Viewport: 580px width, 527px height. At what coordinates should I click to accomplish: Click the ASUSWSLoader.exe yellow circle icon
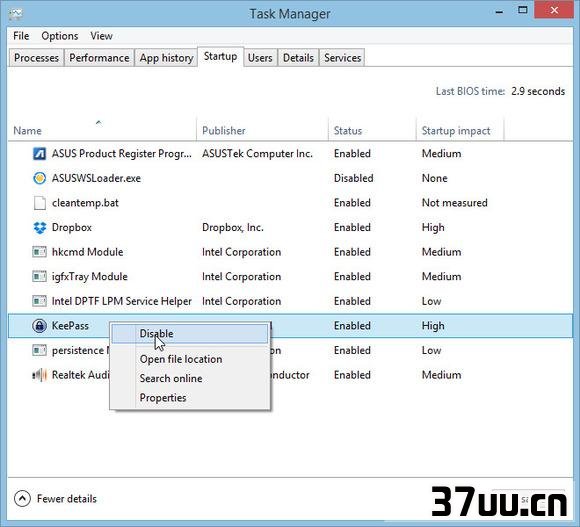pyautogui.click(x=40, y=178)
